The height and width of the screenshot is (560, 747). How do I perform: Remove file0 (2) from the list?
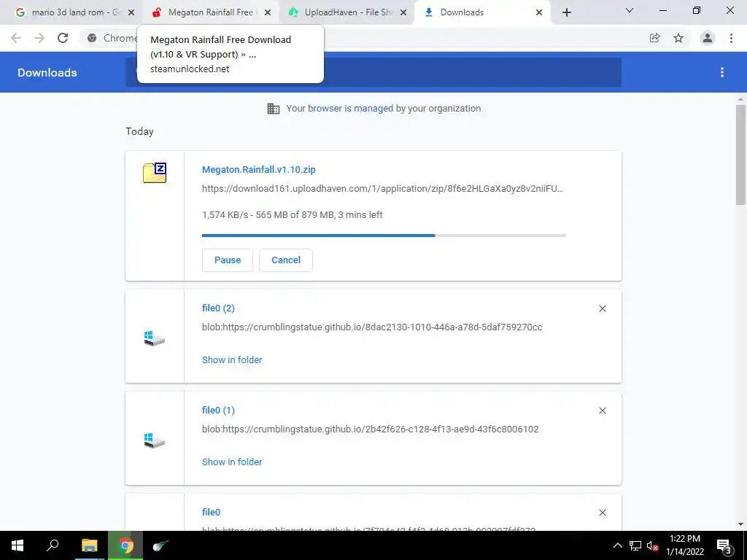pos(602,308)
